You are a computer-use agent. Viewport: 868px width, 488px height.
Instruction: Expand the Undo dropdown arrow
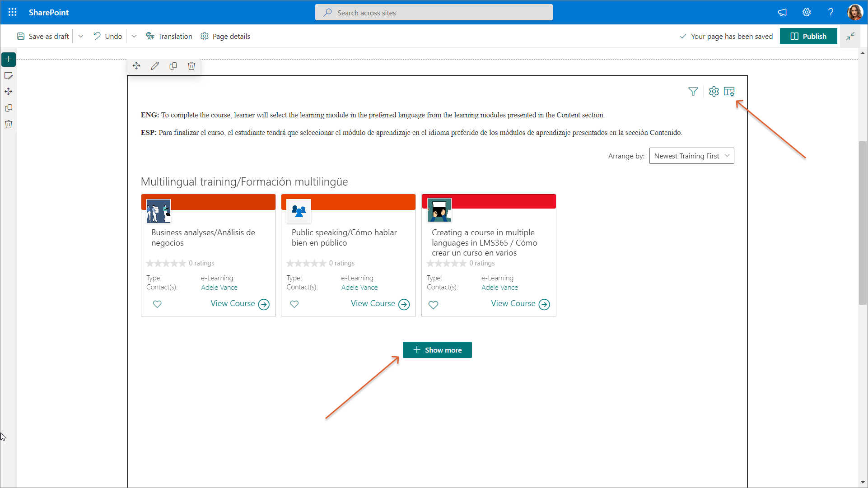pos(134,36)
